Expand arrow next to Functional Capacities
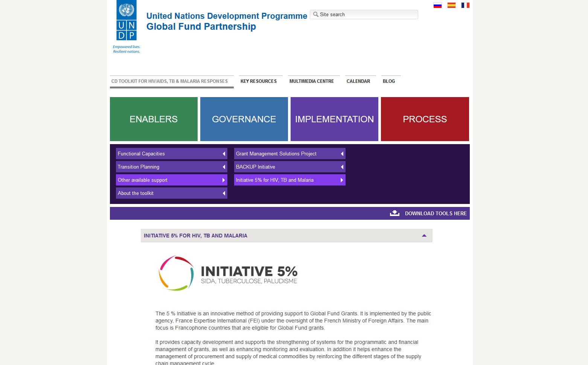 pyautogui.click(x=224, y=154)
